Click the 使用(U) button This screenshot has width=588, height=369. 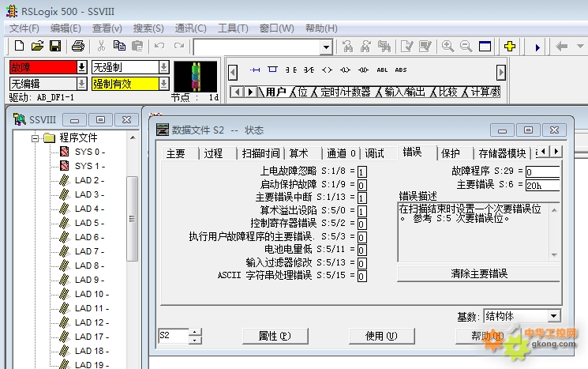(381, 336)
